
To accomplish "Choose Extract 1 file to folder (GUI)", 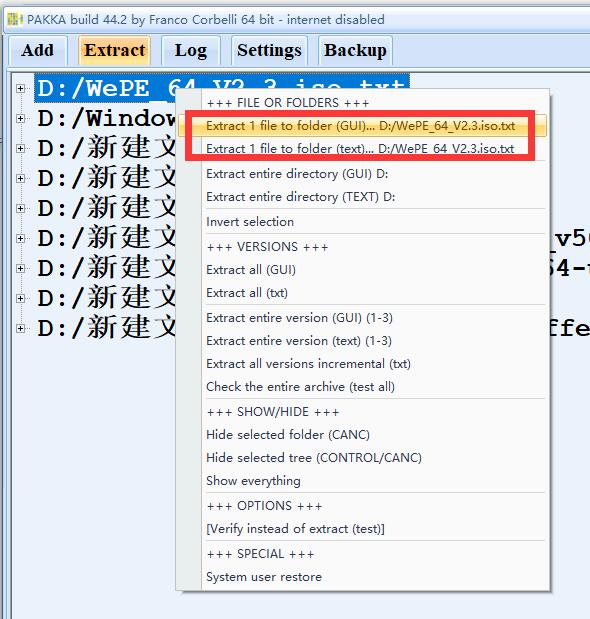I will (362, 126).
